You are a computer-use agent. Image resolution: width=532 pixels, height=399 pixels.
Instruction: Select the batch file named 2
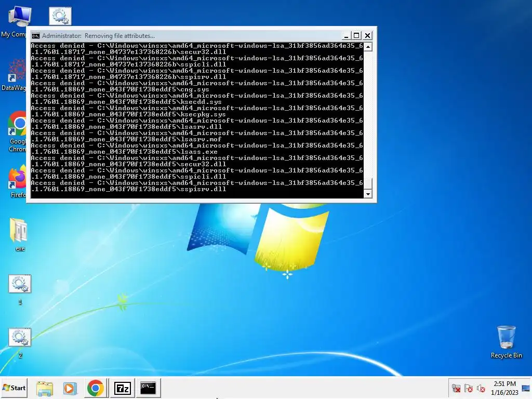[20, 342]
